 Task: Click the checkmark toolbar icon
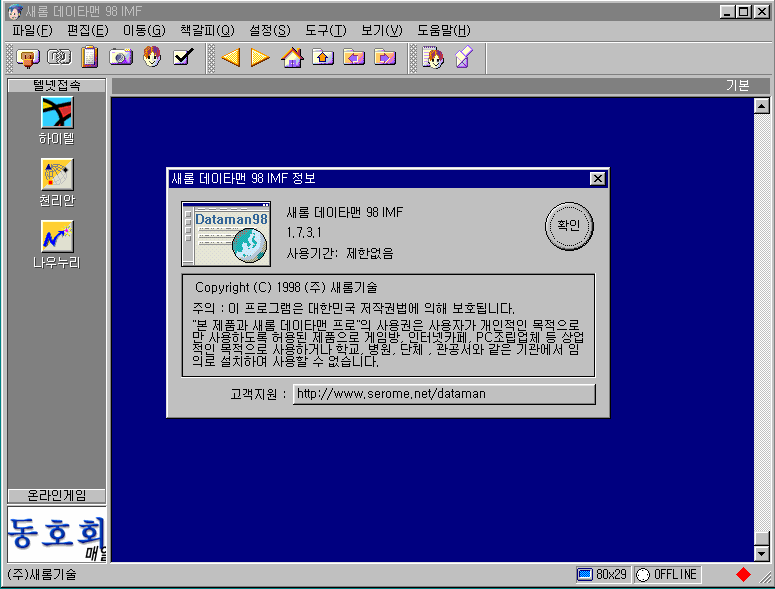point(183,57)
